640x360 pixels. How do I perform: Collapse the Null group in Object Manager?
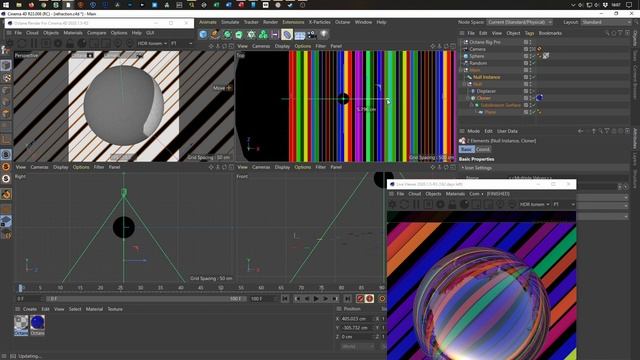(x=464, y=84)
